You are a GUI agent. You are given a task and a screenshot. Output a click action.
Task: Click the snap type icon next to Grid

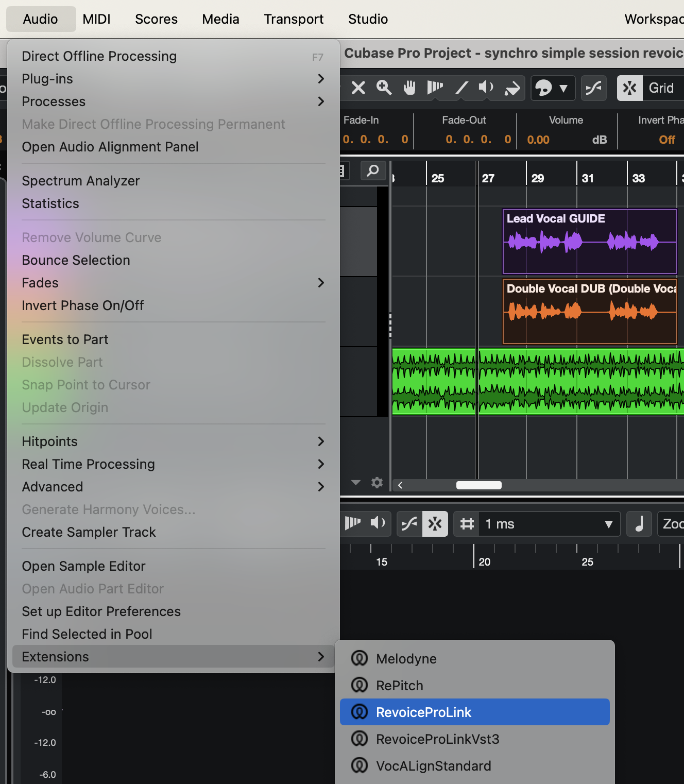629,88
